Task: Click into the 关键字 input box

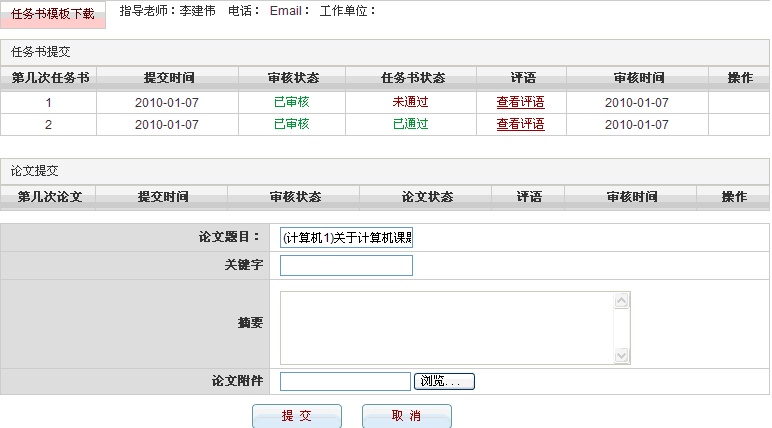Action: [346, 266]
